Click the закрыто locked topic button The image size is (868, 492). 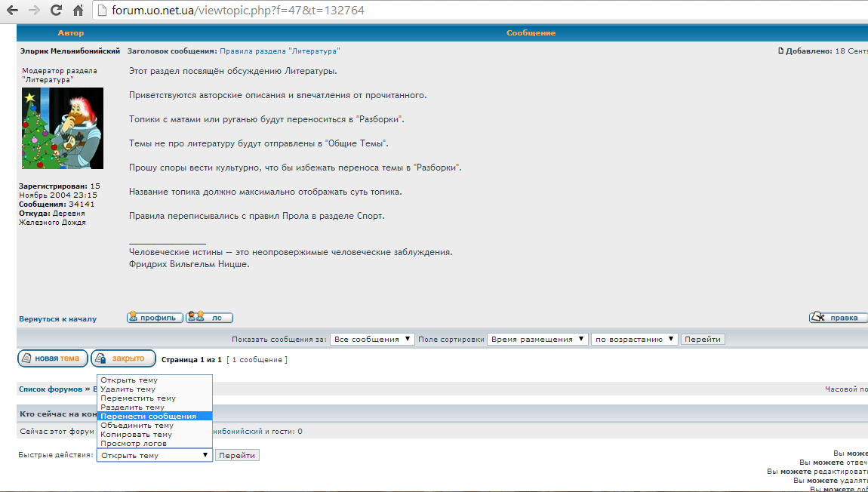click(124, 358)
